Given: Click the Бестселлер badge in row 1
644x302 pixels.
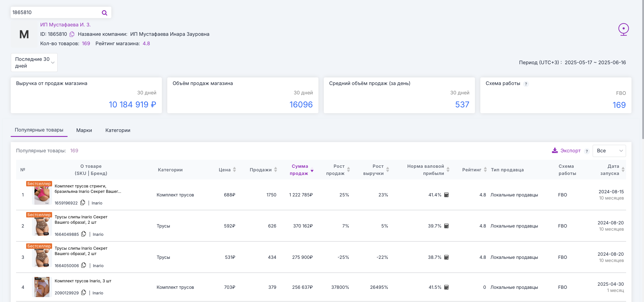Looking at the screenshot, I should coord(39,183).
